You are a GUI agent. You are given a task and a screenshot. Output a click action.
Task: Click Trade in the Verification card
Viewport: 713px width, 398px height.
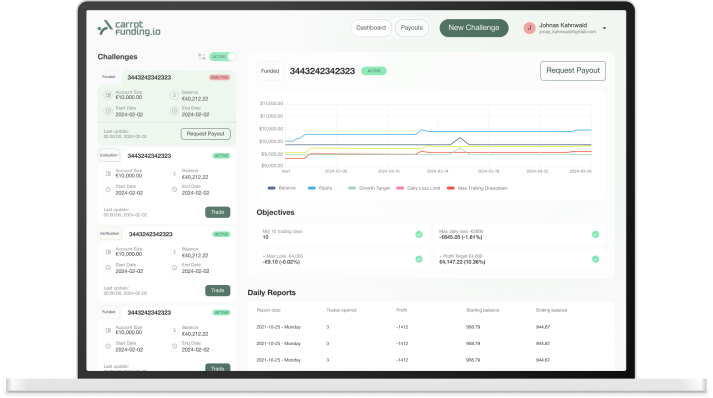(x=217, y=290)
